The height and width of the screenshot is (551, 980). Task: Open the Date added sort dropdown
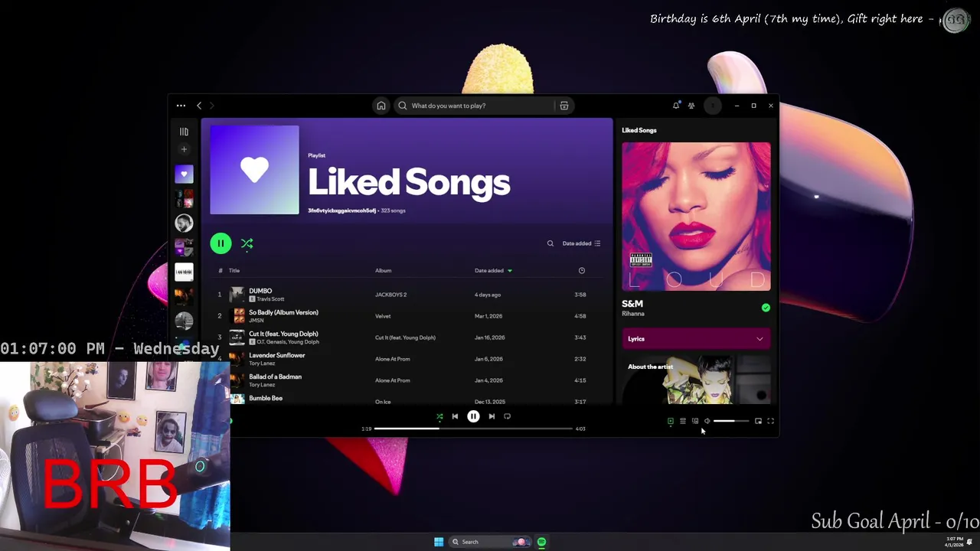pos(581,243)
